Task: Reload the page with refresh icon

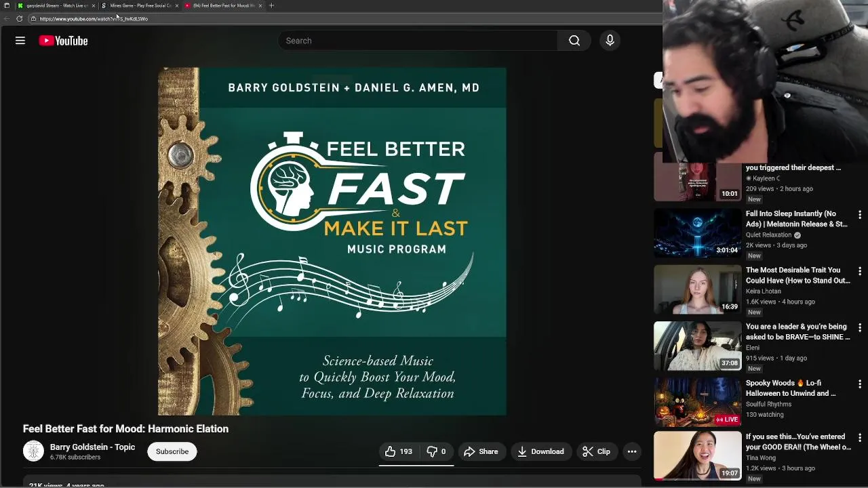Action: [19, 19]
